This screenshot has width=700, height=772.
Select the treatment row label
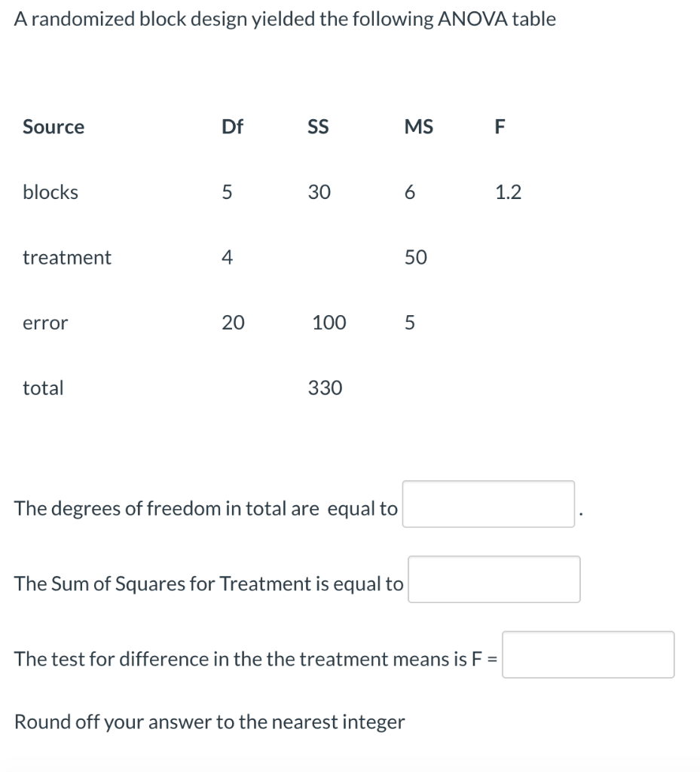click(66, 257)
